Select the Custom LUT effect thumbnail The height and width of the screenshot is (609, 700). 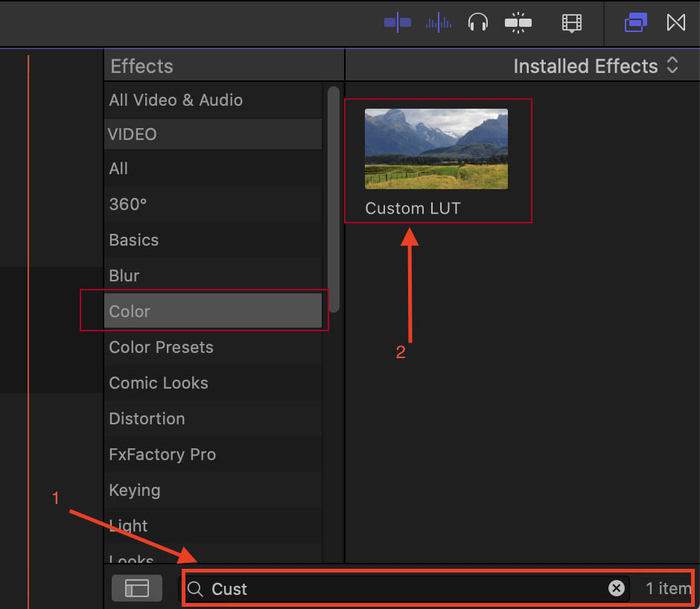(x=436, y=149)
